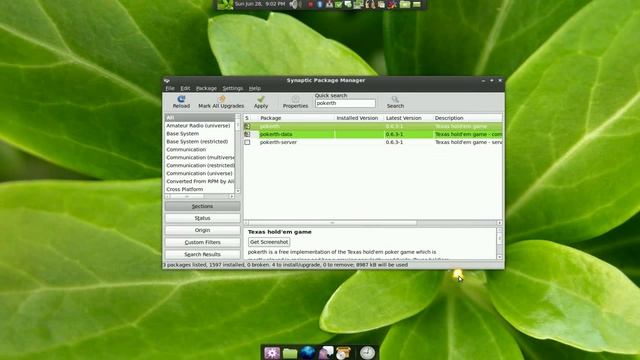
Task: Toggle status box of pokerth-data package
Action: [x=247, y=134]
